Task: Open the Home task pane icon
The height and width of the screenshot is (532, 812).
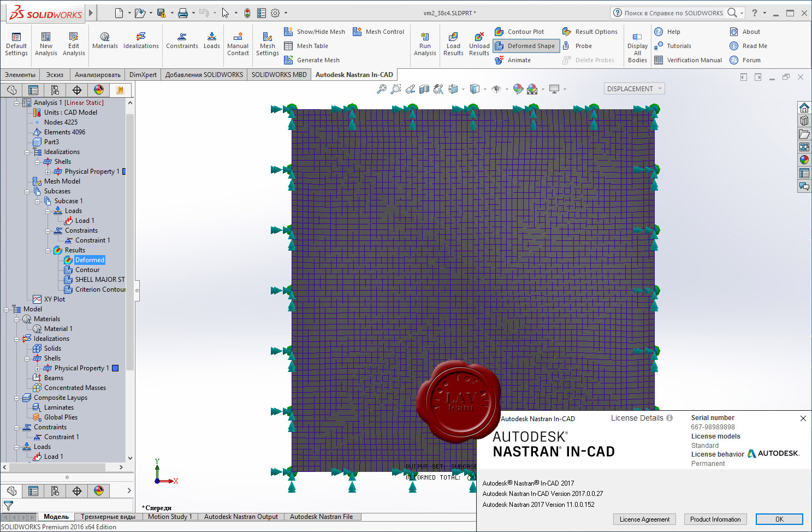Action: click(804, 108)
